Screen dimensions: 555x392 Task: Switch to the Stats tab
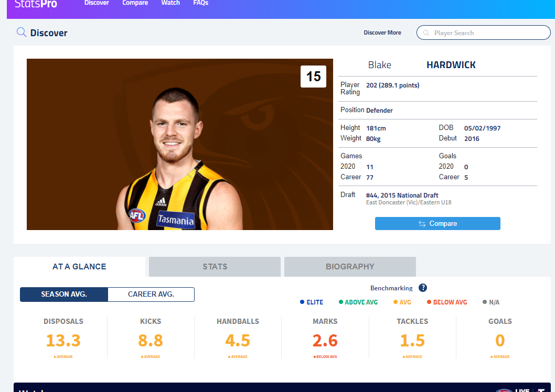pos(215,267)
